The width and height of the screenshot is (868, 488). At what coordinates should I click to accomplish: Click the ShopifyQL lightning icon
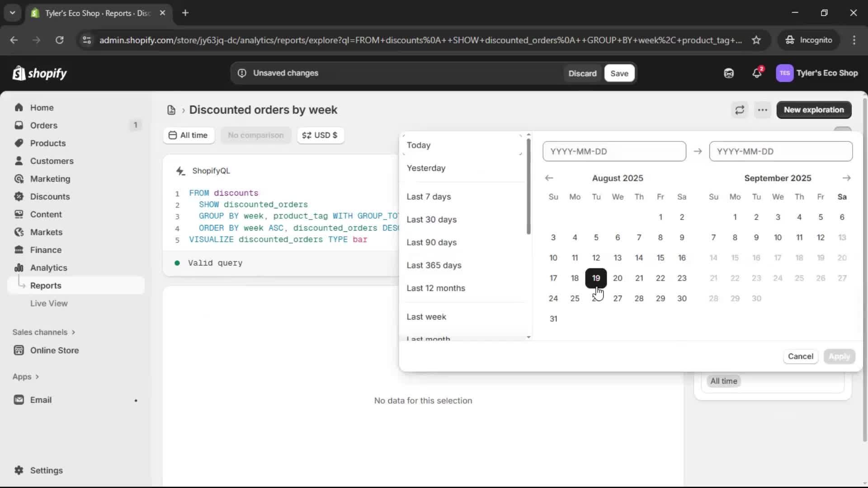tap(180, 171)
